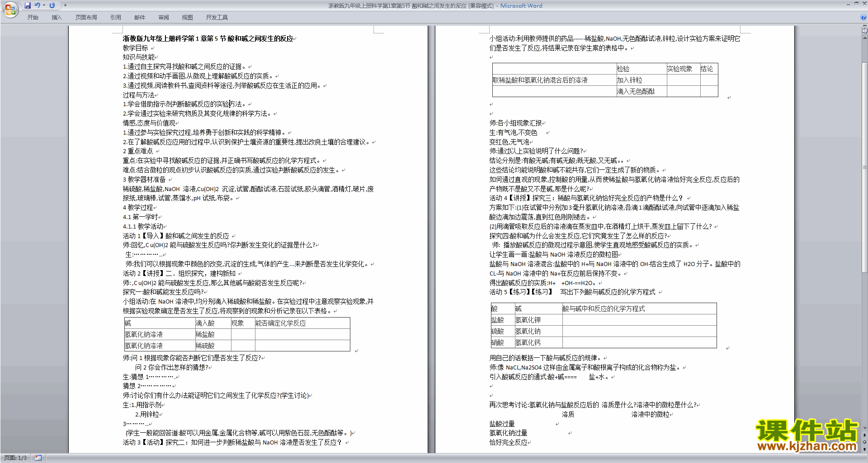Click scroll down arrow on vertical scrollbar
This screenshot has height=463, width=868.
coord(865,428)
